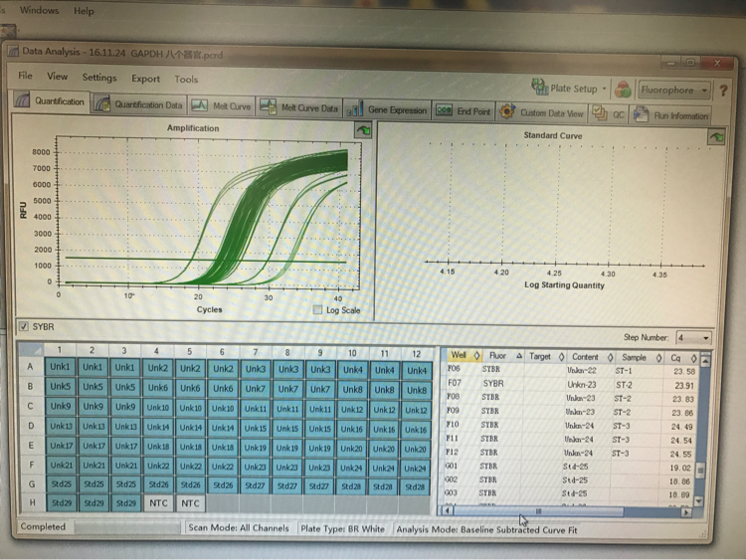This screenshot has width=746, height=560.
Task: Select plate row H header
Action: pyautogui.click(x=32, y=502)
